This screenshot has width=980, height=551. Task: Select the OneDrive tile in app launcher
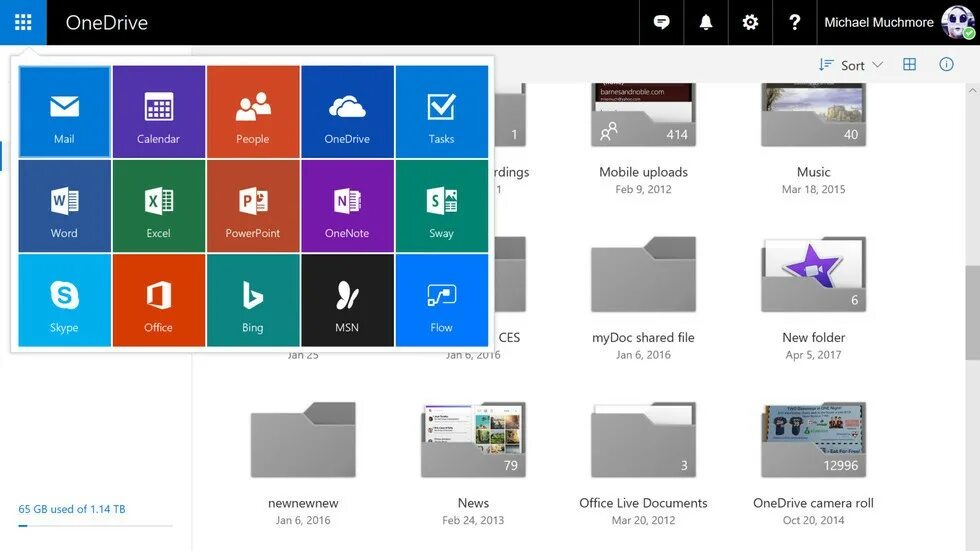pyautogui.click(x=348, y=112)
